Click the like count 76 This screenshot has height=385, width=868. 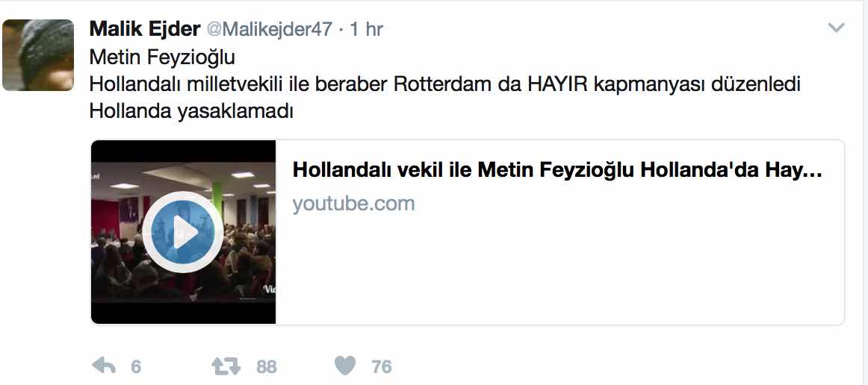tap(382, 367)
